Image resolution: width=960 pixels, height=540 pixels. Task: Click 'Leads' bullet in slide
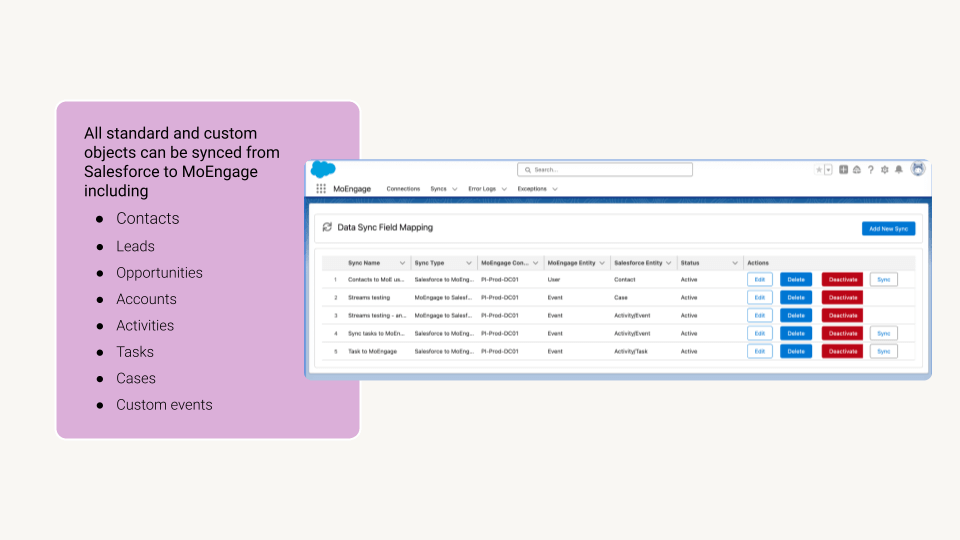(x=135, y=246)
